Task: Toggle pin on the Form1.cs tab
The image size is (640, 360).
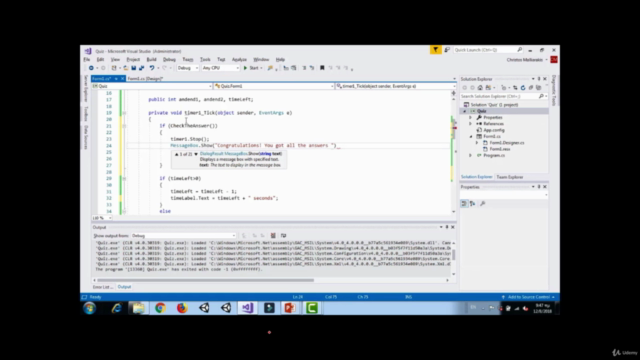Action: point(116,78)
